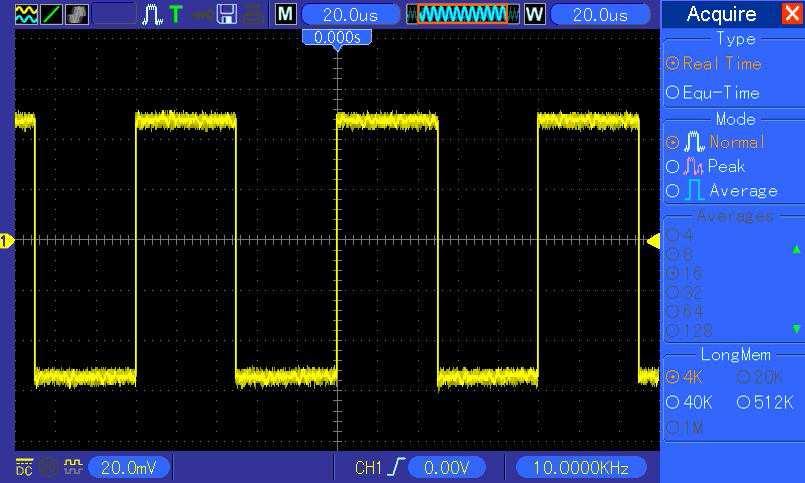The width and height of the screenshot is (805, 483).
Task: Click the M main timebase icon
Action: click(285, 14)
